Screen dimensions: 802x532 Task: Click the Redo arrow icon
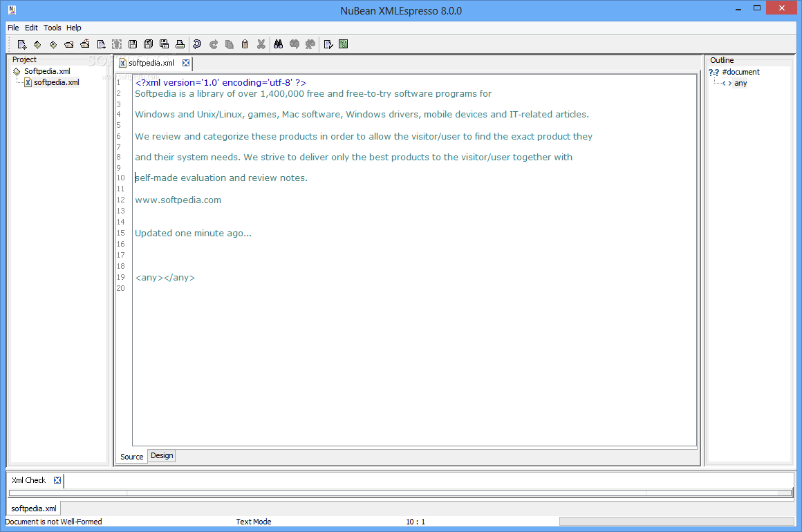[x=213, y=44]
